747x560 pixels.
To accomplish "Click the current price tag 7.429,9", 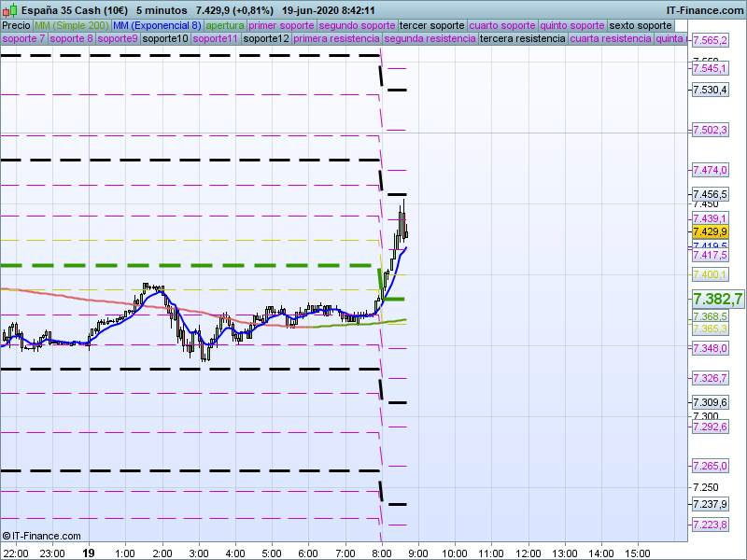I will coord(710,231).
